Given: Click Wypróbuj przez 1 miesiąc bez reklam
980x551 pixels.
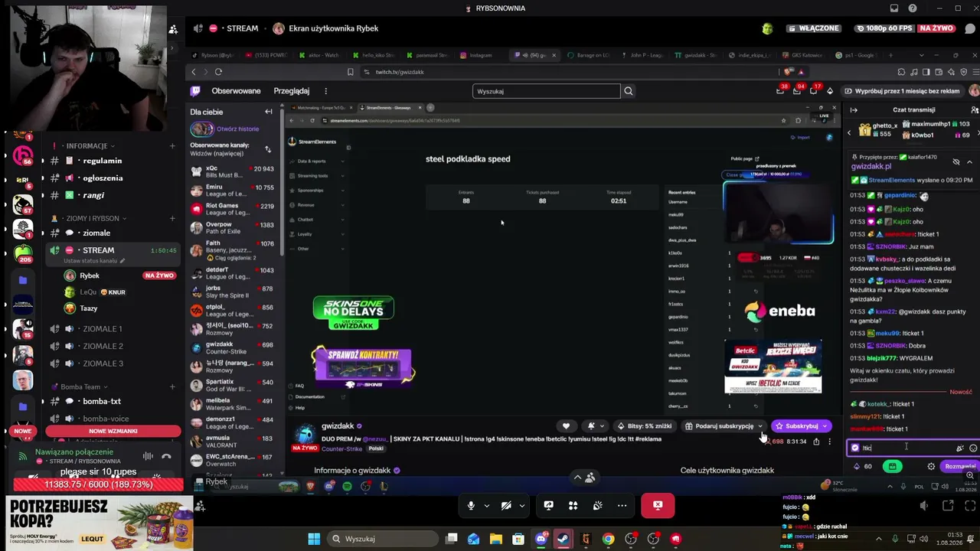Looking at the screenshot, I should click(901, 91).
